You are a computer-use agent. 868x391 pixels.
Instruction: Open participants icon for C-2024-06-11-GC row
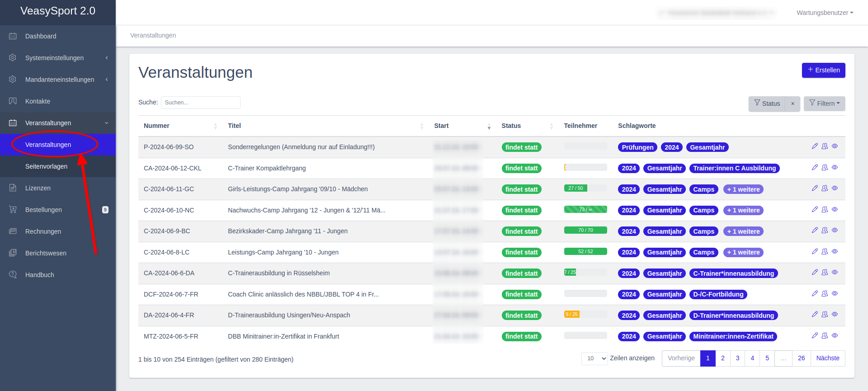click(x=825, y=188)
